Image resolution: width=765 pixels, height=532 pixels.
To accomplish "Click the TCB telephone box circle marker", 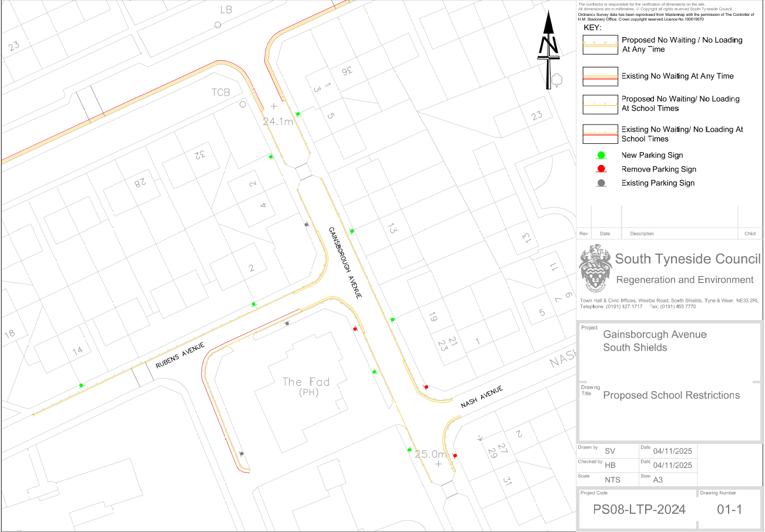I will coord(241,105).
